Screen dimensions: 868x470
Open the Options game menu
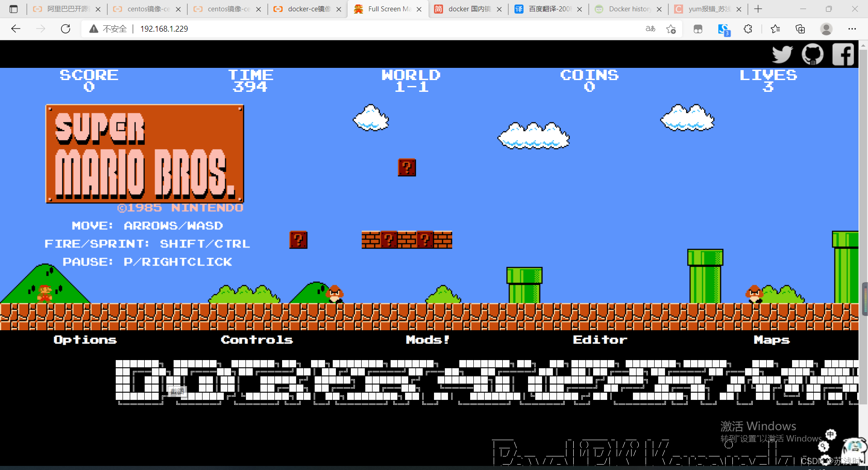(x=85, y=340)
